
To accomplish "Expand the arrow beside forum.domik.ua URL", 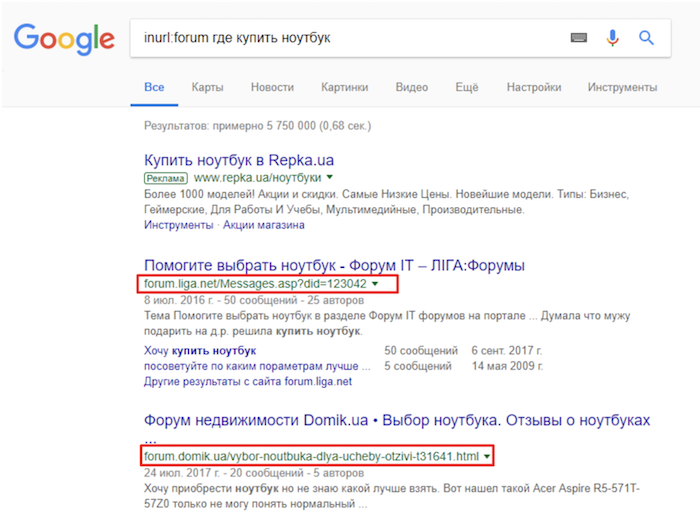I will 487,456.
